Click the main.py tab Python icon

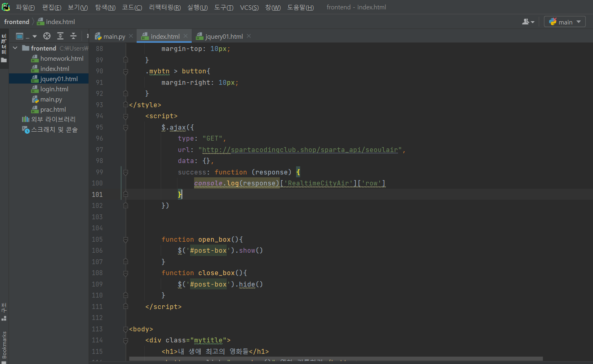pyautogui.click(x=98, y=36)
